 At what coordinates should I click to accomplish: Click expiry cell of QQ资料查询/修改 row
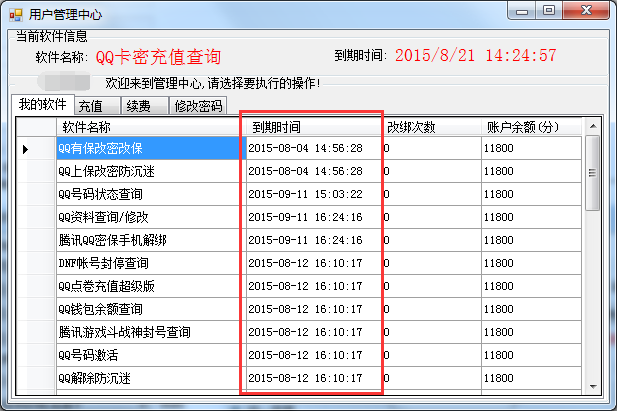(x=314, y=217)
